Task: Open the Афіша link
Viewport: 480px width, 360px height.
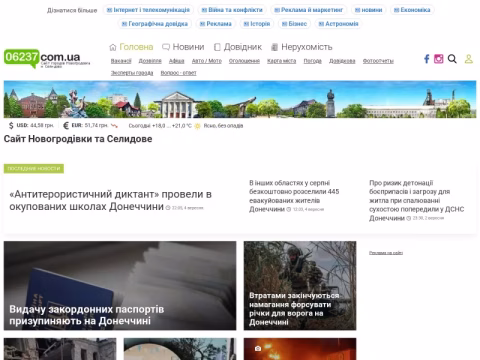Action: (x=177, y=61)
